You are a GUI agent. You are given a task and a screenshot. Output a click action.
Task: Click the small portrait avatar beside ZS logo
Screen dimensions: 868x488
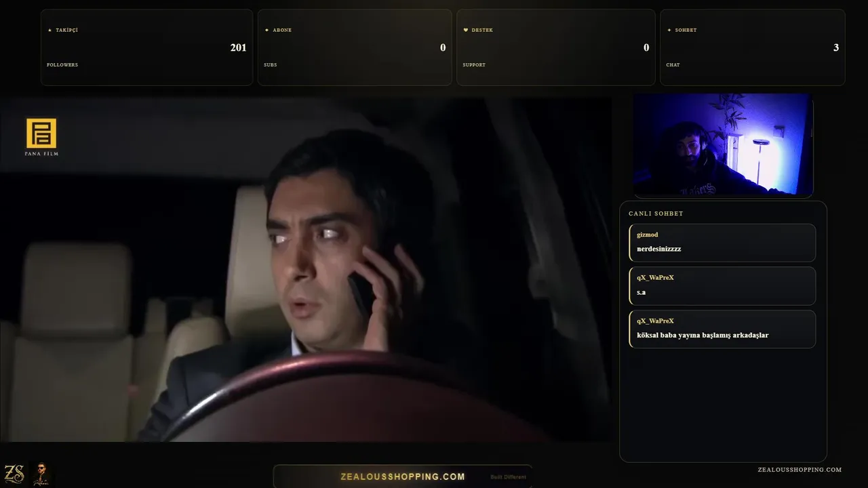coord(41,474)
